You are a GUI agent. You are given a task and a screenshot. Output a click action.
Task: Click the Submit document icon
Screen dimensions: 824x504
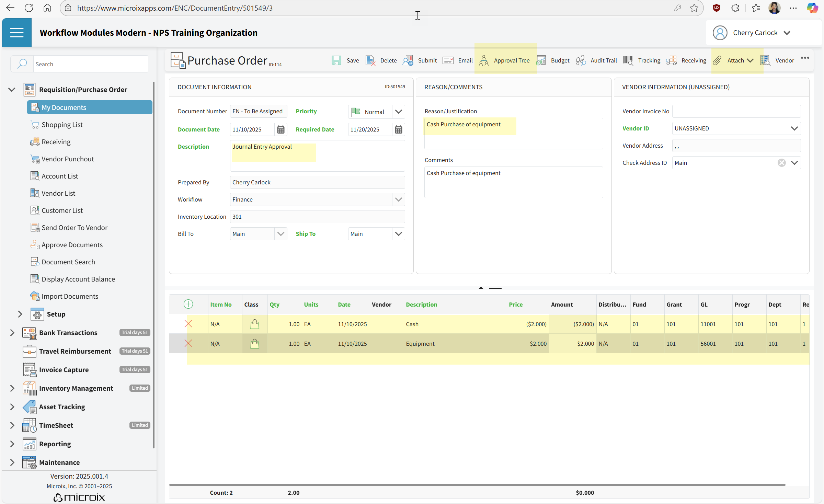pyautogui.click(x=408, y=60)
